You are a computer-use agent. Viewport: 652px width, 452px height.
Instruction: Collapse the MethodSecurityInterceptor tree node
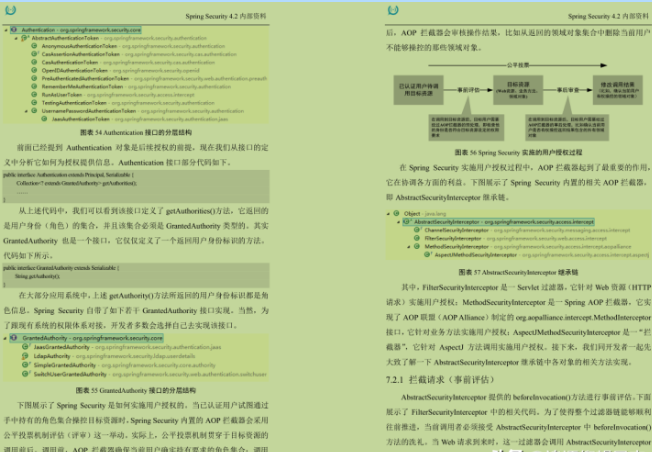[409, 247]
